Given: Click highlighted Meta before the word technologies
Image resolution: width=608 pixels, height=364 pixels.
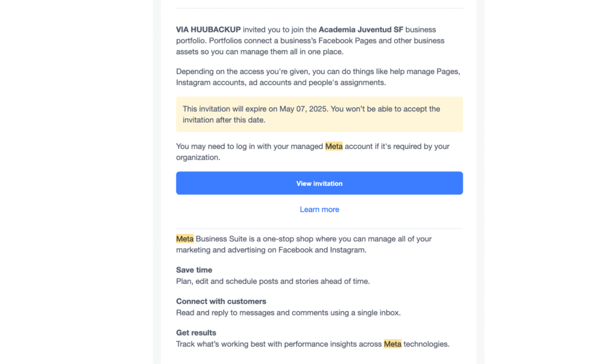Looking at the screenshot, I should click(392, 344).
